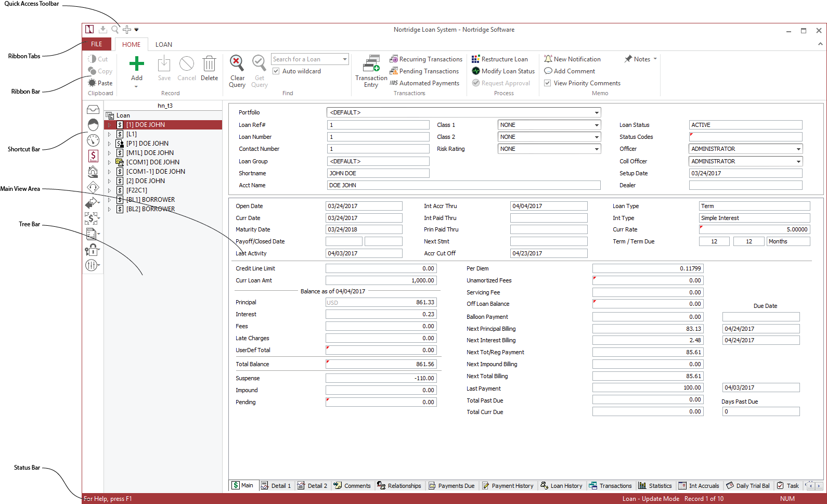This screenshot has width=827, height=504.
Task: Click the green Add record icon
Action: click(136, 63)
